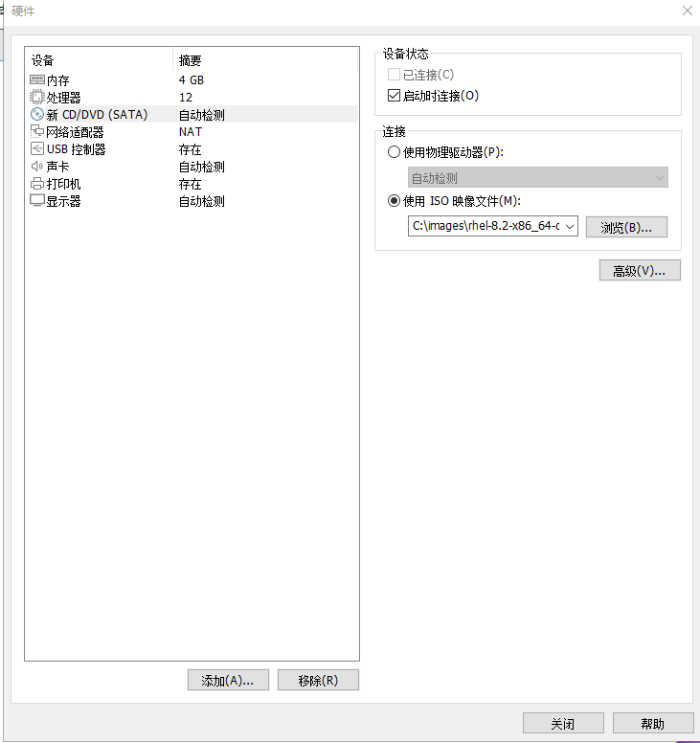Toggle the 启动时连接(O) checkbox
Screen dimensions: 700x743
pyautogui.click(x=394, y=95)
